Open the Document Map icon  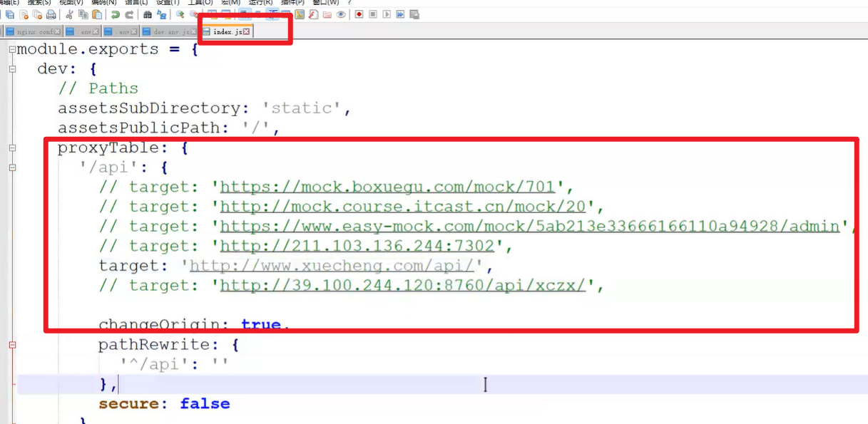coord(300,14)
